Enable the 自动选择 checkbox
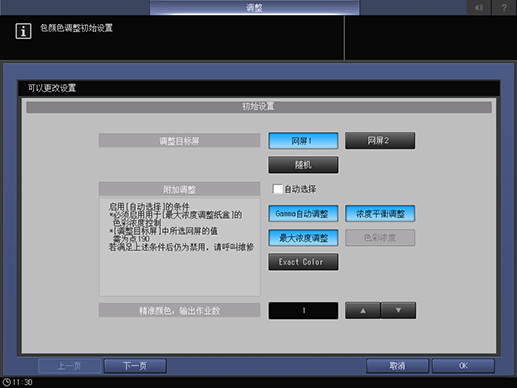This screenshot has width=517, height=388. 278,189
